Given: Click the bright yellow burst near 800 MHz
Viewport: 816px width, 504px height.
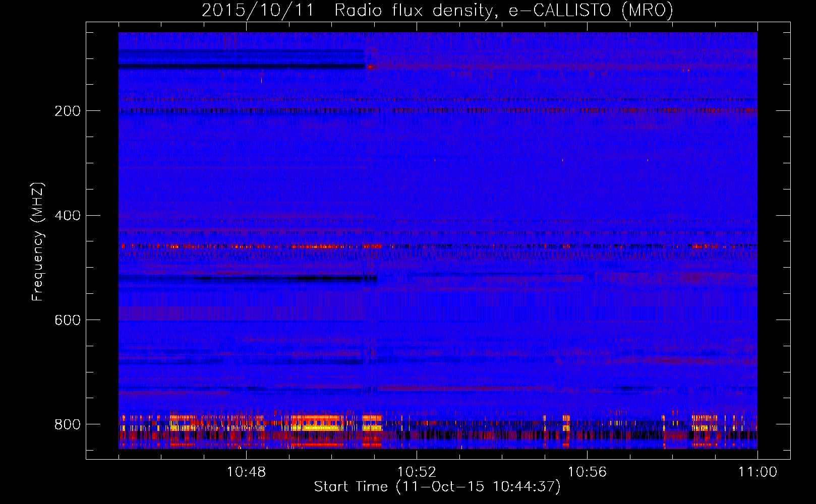Looking at the screenshot, I should pyautogui.click(x=317, y=428).
